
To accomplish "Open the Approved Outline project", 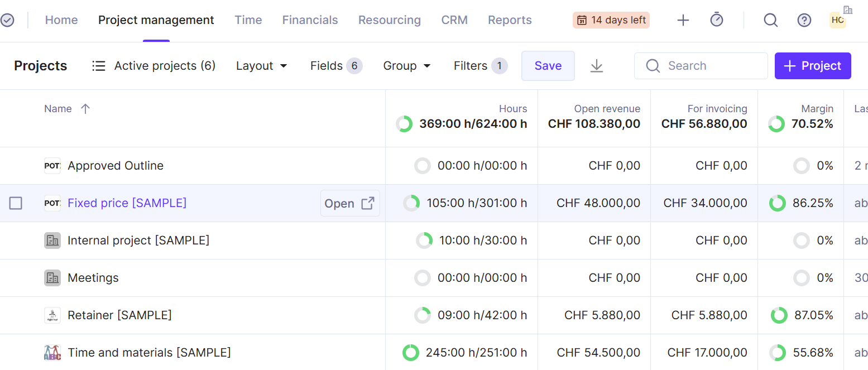I will pyautogui.click(x=116, y=166).
